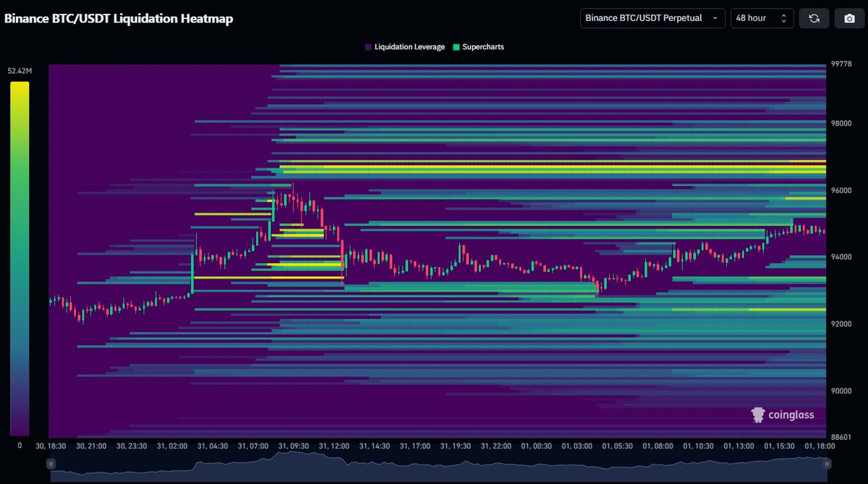Viewport: 868px width, 484px height.
Task: Click the 31, 17:00 time axis label
Action: coord(414,446)
